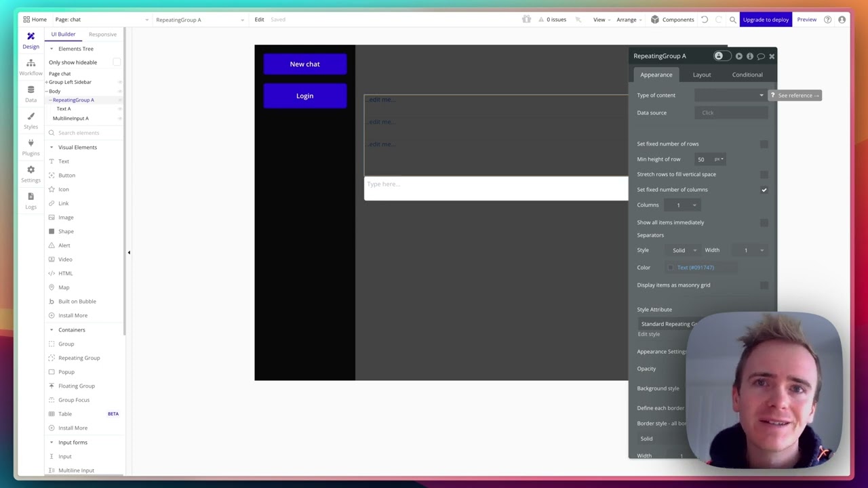Click the Login button on canvas

click(305, 96)
